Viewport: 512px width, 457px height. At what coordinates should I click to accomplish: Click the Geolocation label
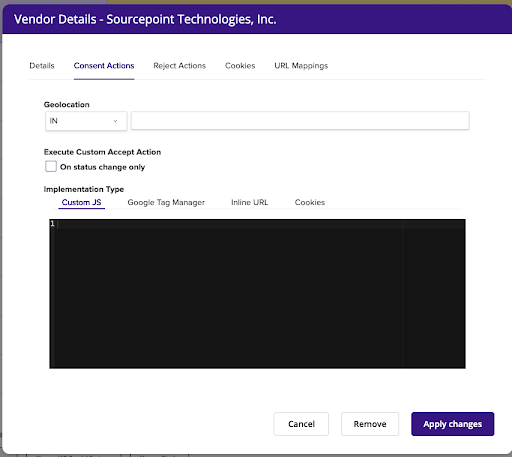pos(67,105)
